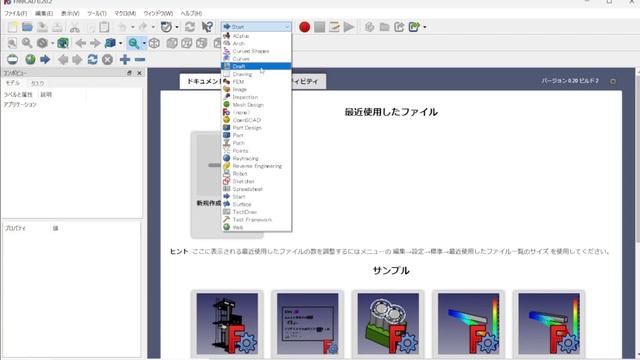Select OpenSCAD in workbench list
This screenshot has height=360, width=640.
256,120
